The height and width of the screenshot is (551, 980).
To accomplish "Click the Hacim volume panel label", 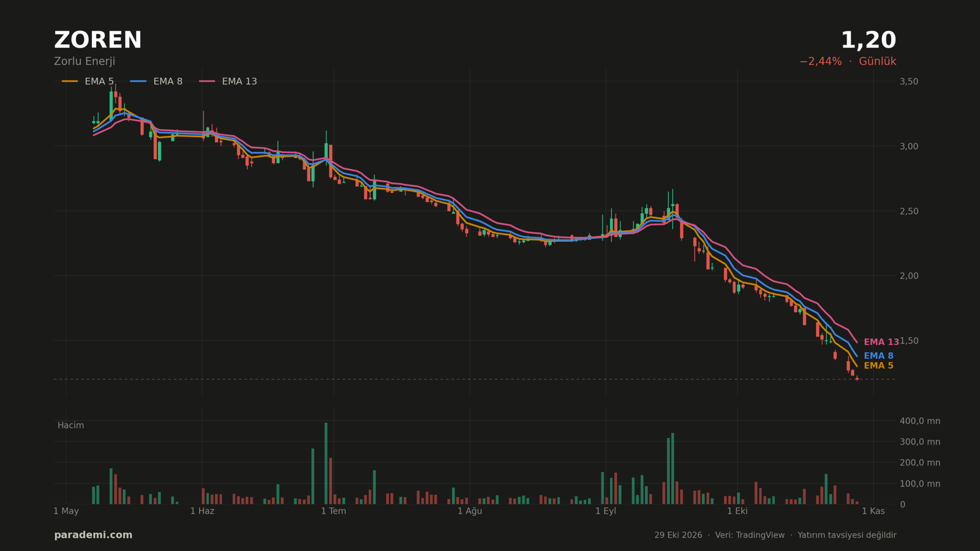I will [71, 425].
